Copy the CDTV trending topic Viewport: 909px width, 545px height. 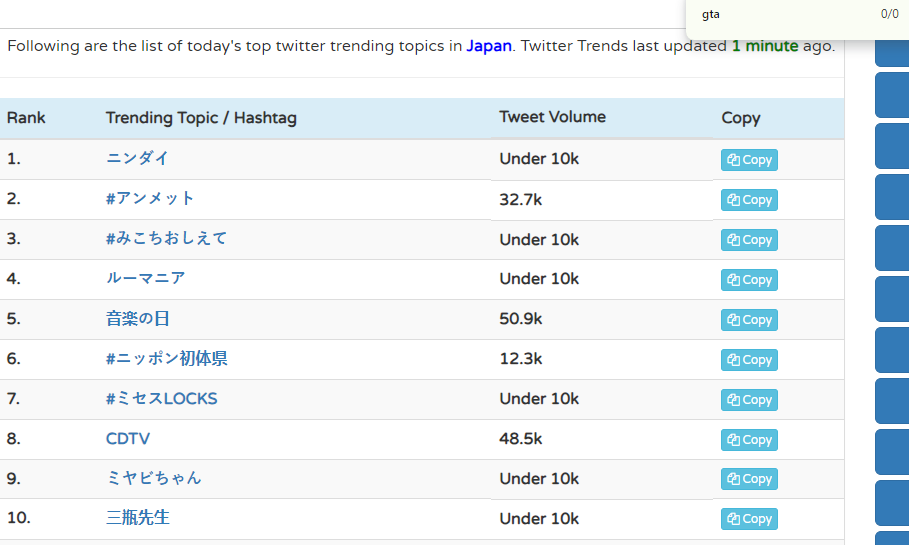749,440
